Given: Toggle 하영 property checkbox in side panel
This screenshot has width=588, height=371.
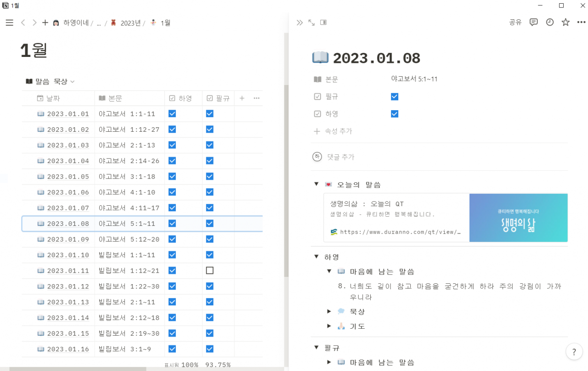Looking at the screenshot, I should coord(395,114).
